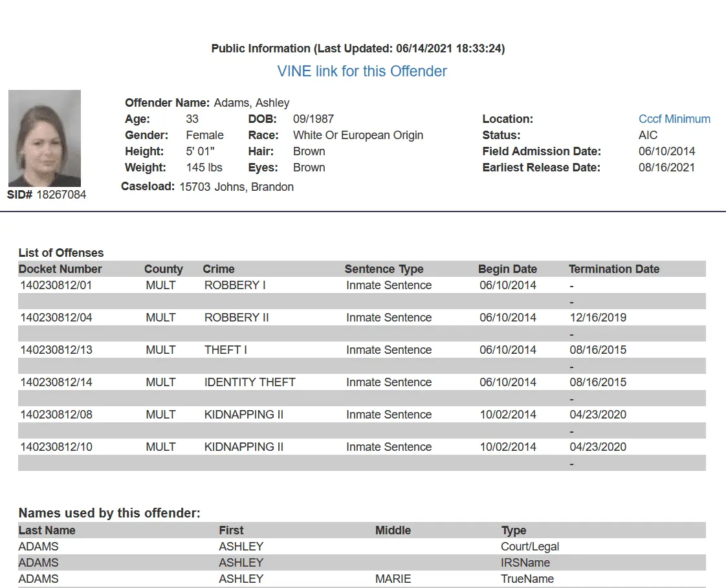This screenshot has width=726, height=588.
Task: Click the TrueName type row entry
Action: point(527,579)
